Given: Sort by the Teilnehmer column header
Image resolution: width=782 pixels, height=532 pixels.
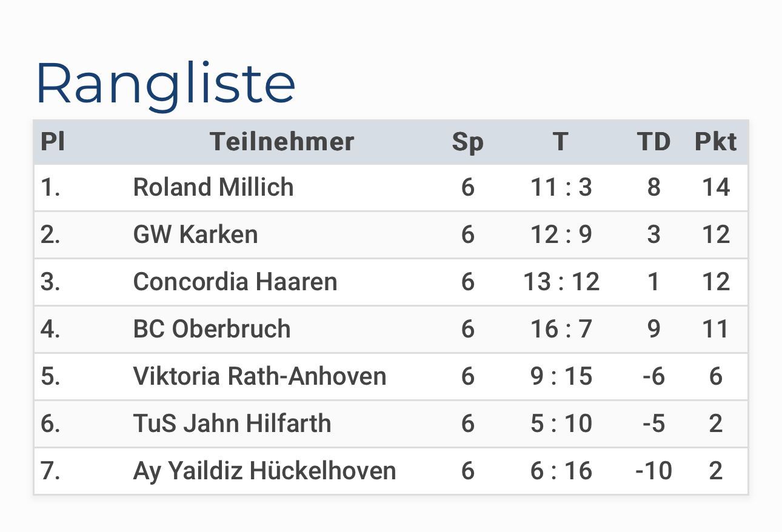Looking at the screenshot, I should pyautogui.click(x=282, y=142).
